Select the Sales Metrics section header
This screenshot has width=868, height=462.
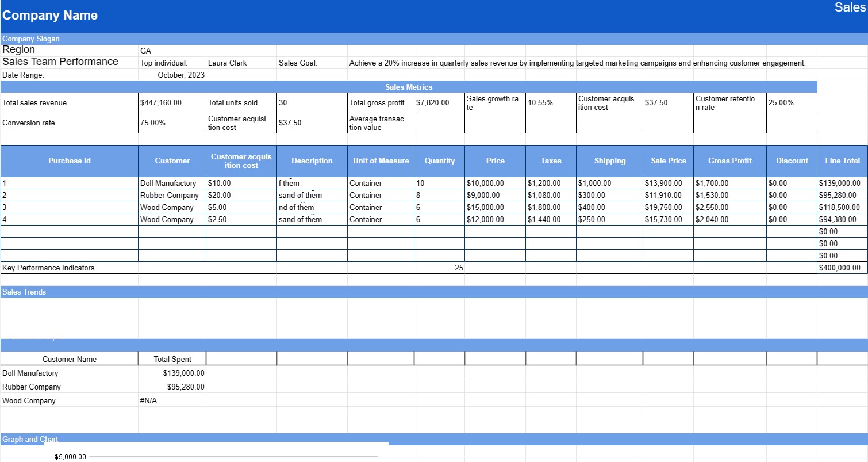pyautogui.click(x=408, y=86)
